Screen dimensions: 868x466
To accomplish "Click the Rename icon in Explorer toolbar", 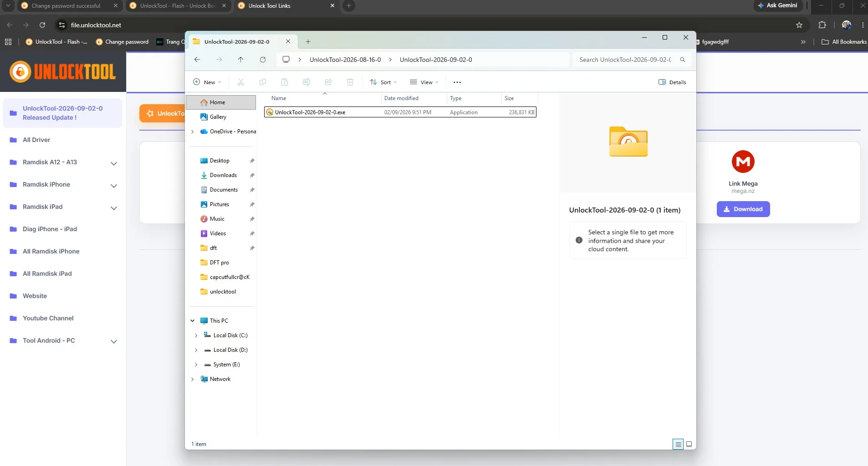I will [306, 82].
